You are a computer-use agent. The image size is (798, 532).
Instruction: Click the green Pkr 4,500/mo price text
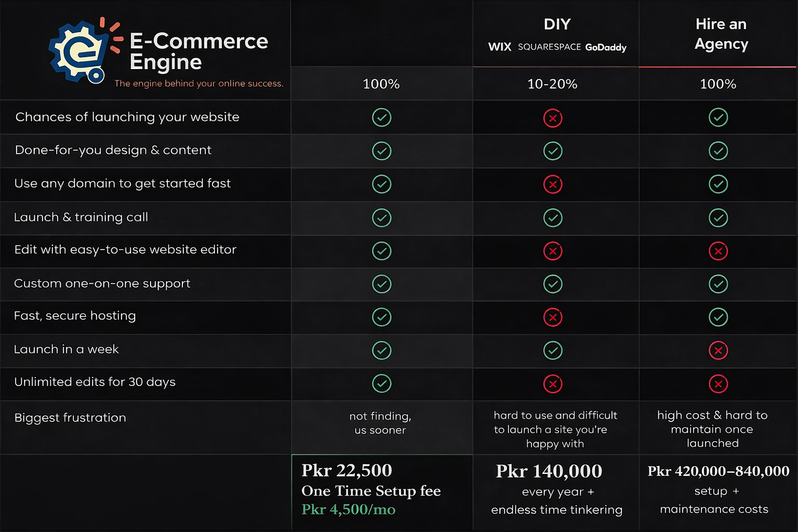click(x=348, y=510)
